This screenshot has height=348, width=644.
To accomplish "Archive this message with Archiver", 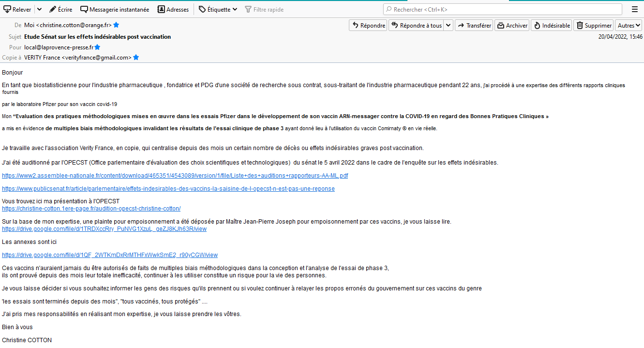I will 512,26.
